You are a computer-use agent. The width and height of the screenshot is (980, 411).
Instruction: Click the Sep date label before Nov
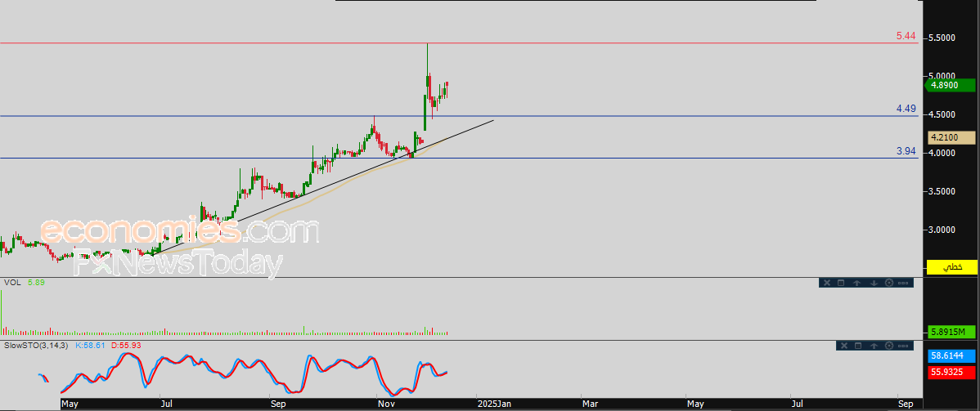[279, 404]
